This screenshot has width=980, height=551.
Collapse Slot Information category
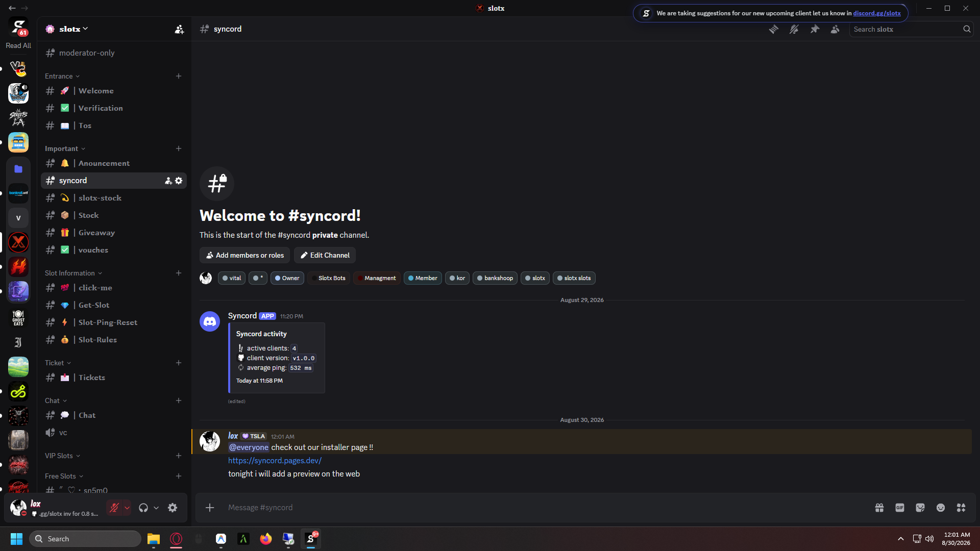(73, 273)
